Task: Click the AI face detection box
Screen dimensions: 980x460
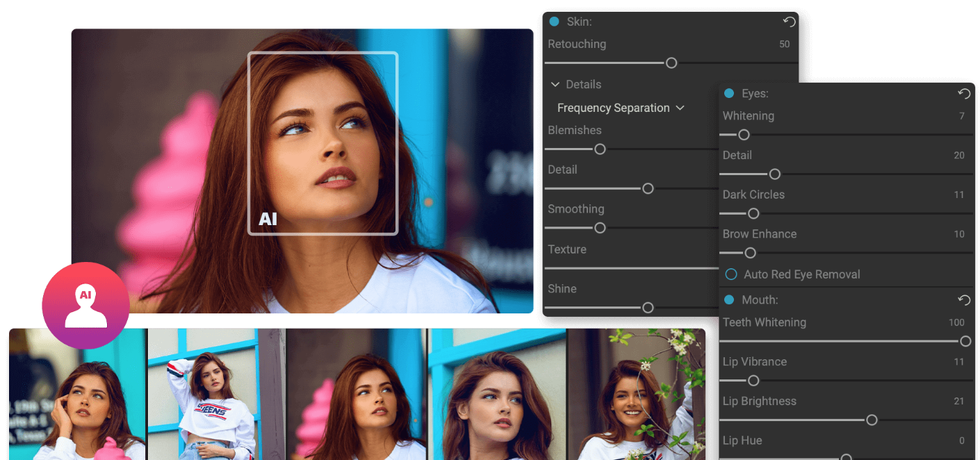Action: click(322, 143)
